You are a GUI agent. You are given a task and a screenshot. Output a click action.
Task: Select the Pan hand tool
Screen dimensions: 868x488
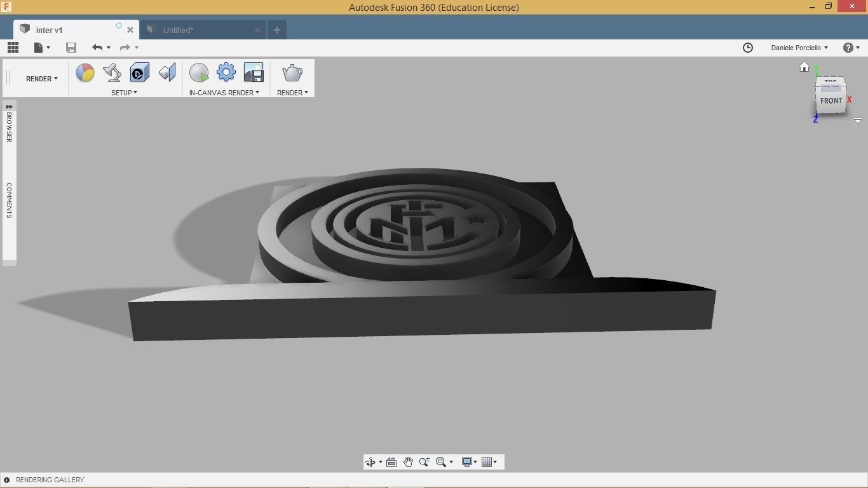click(408, 463)
